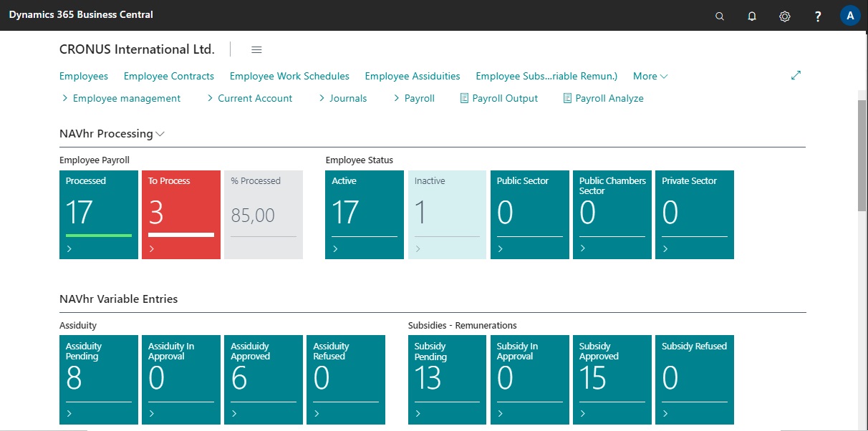The width and height of the screenshot is (868, 431).
Task: Open the Employee Work Schedules link
Action: pyautogui.click(x=289, y=76)
